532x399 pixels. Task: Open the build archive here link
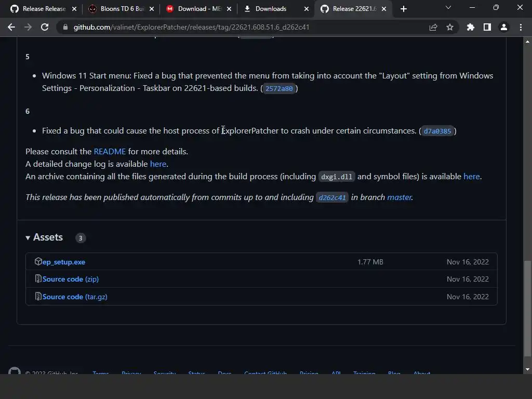pos(472,177)
